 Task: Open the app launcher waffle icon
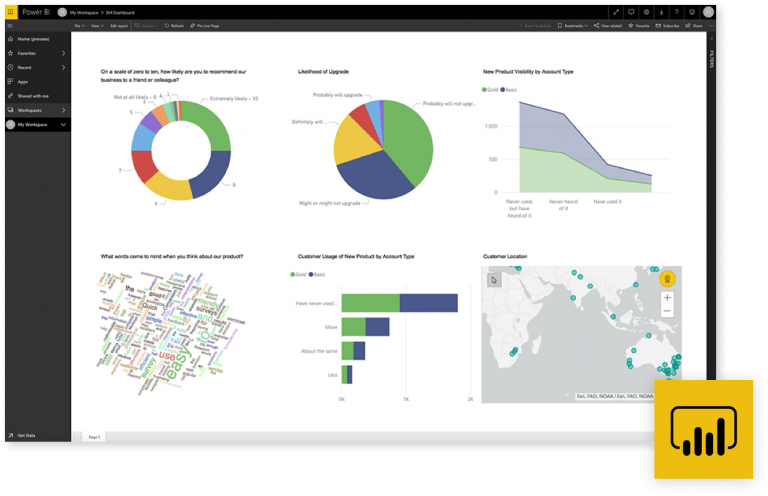[11, 12]
